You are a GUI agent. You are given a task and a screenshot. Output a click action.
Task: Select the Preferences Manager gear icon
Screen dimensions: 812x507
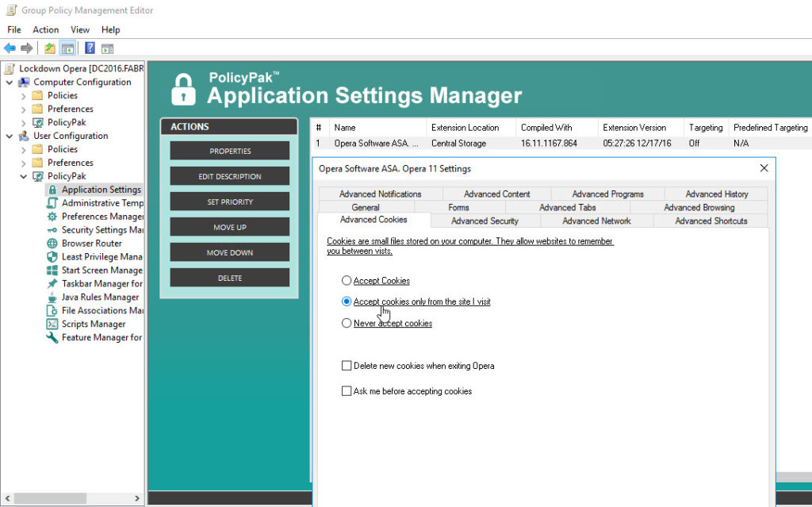click(52, 217)
